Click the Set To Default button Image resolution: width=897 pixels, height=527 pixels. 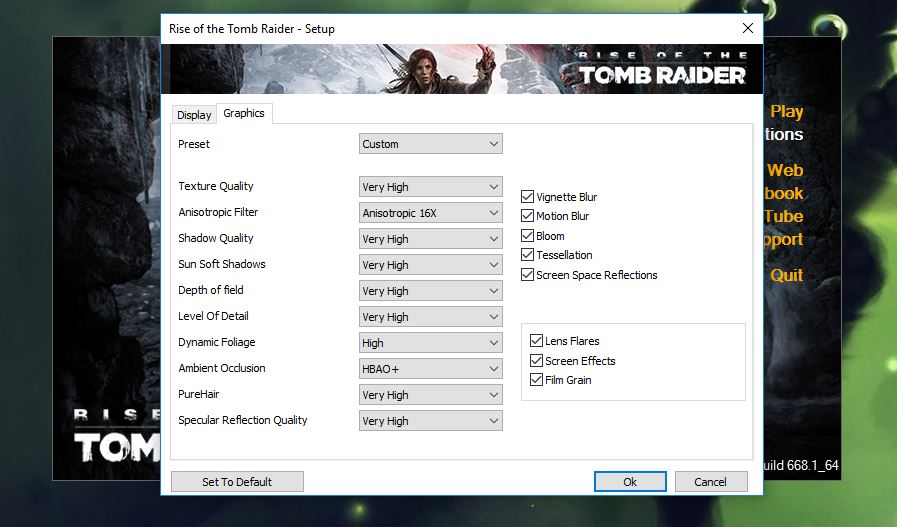pos(237,482)
